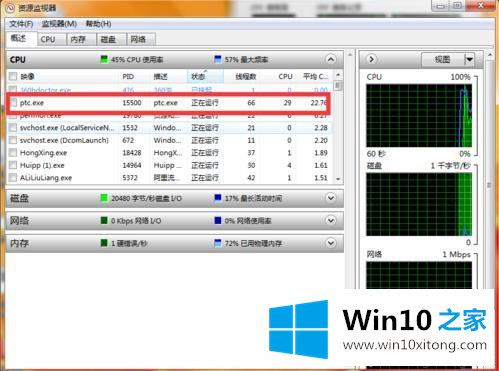Click the green 网络 I/O indicator square
499x371 pixels.
(x=104, y=220)
